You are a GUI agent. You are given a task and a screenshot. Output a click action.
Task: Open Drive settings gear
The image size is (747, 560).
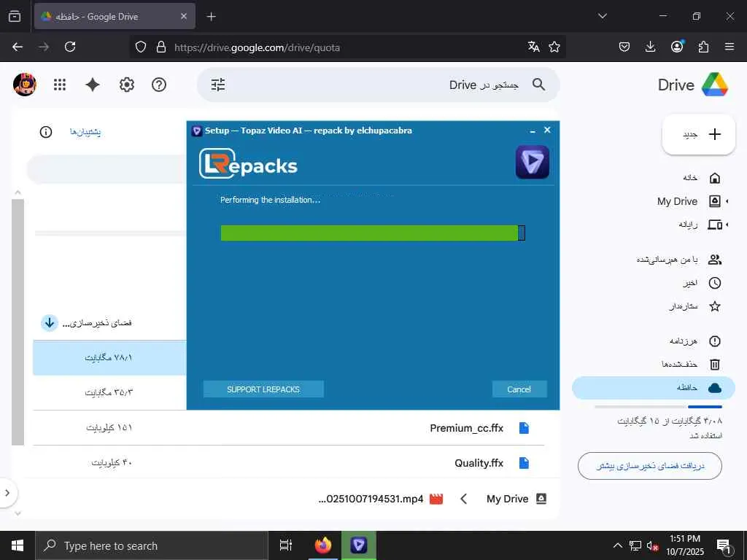(x=127, y=85)
